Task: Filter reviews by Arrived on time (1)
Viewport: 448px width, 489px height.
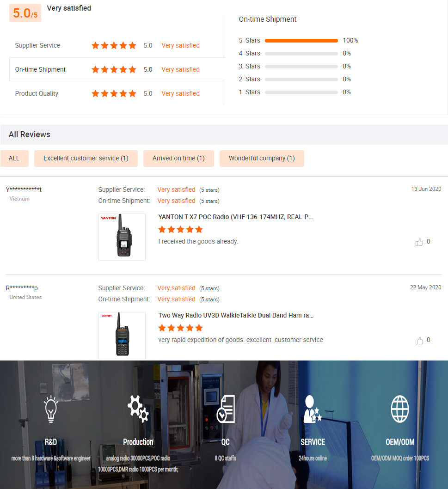Action: coord(178,159)
